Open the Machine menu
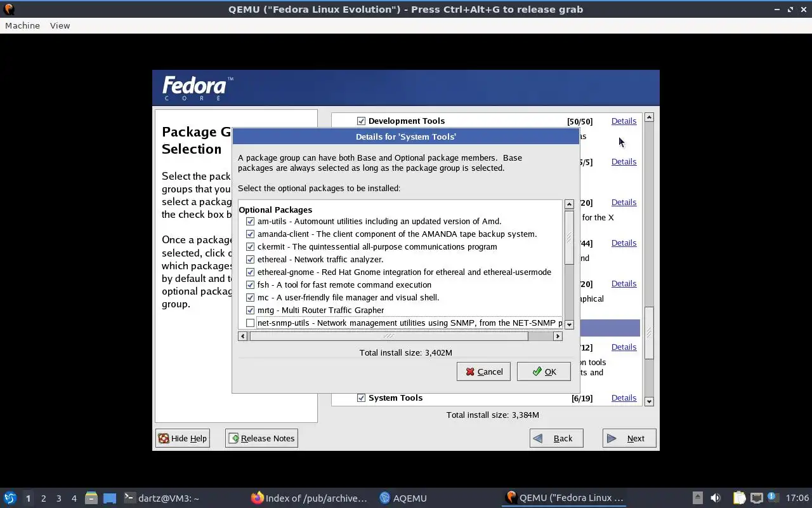Screen dimensions: 812x508 click(22, 25)
